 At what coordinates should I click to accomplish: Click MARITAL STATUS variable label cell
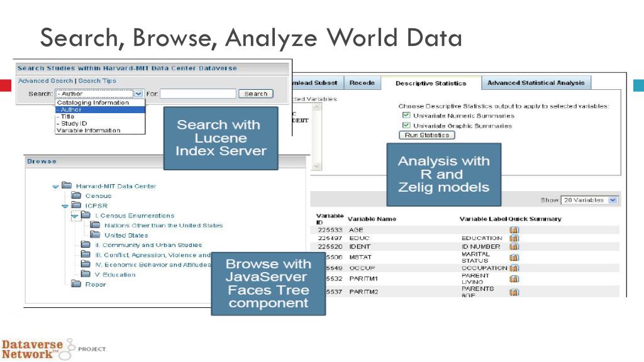[x=475, y=257]
